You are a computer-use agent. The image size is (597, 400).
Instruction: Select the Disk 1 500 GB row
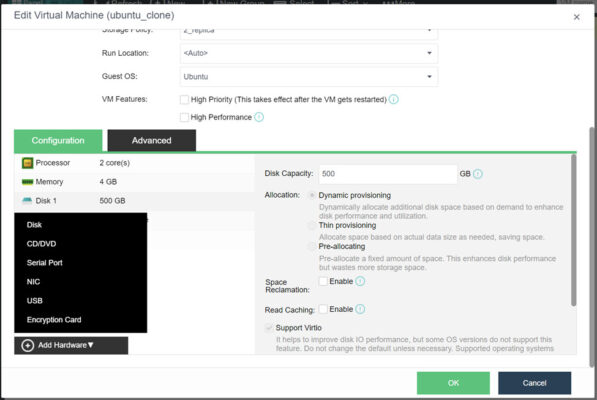pos(134,201)
